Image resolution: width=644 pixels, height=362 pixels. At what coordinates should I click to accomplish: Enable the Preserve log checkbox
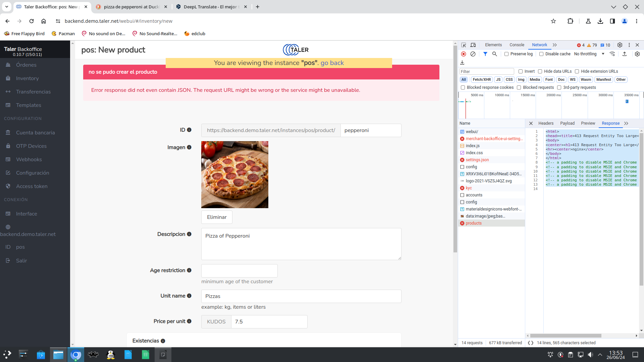click(506, 54)
